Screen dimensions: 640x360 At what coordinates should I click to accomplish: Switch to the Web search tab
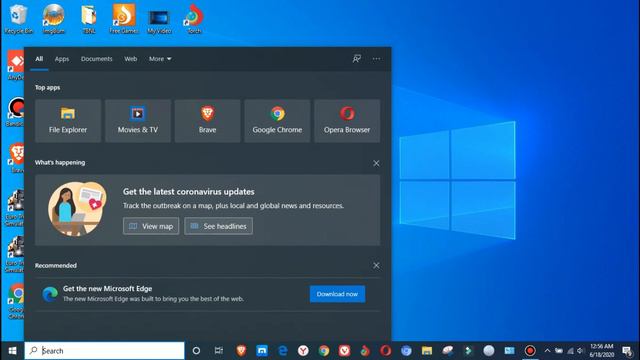point(131,59)
